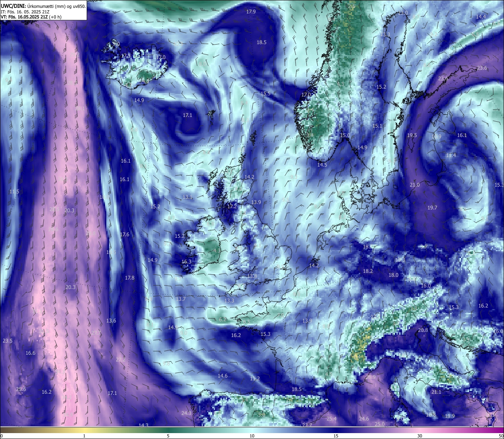Click the 23.5 value at the left edge
The height and width of the screenshot is (439, 504).
click(x=7, y=341)
